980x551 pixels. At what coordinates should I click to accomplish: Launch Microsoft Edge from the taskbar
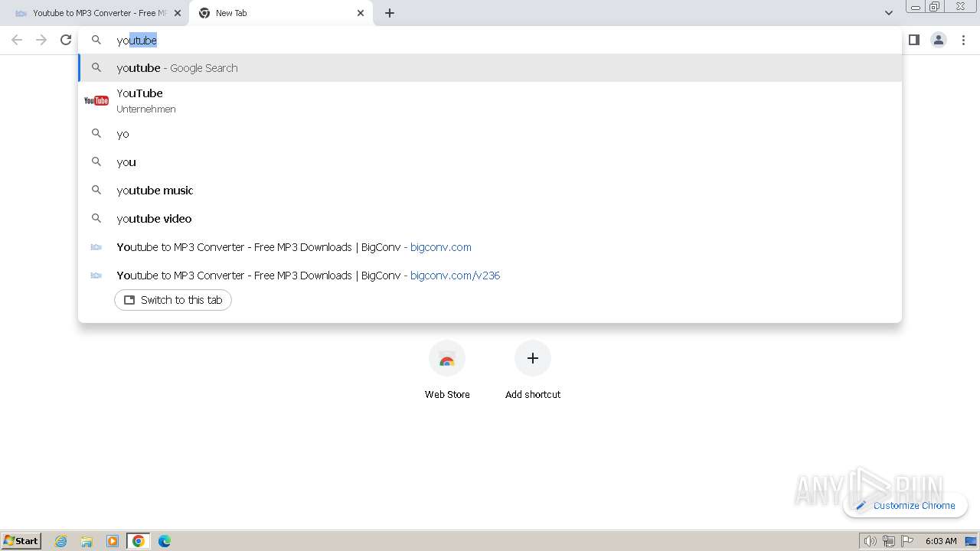pos(165,541)
